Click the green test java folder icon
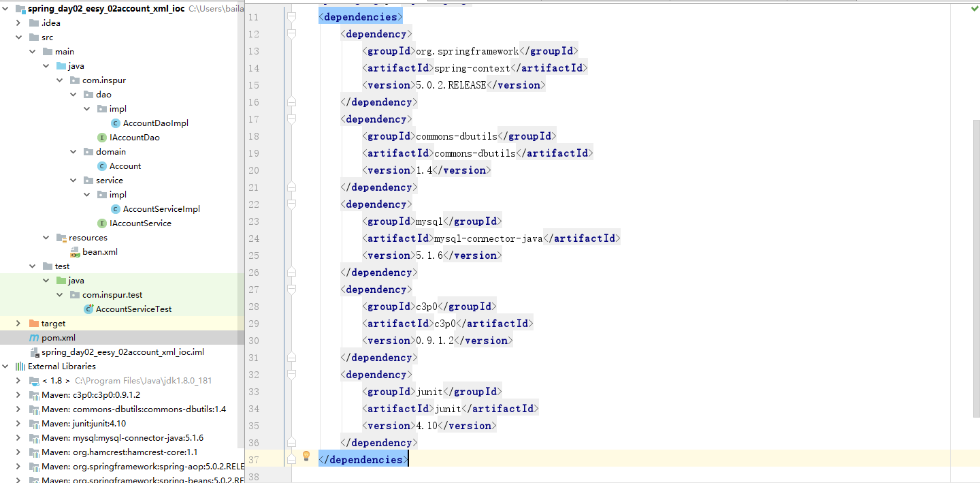The width and height of the screenshot is (980, 483). pyautogui.click(x=61, y=281)
